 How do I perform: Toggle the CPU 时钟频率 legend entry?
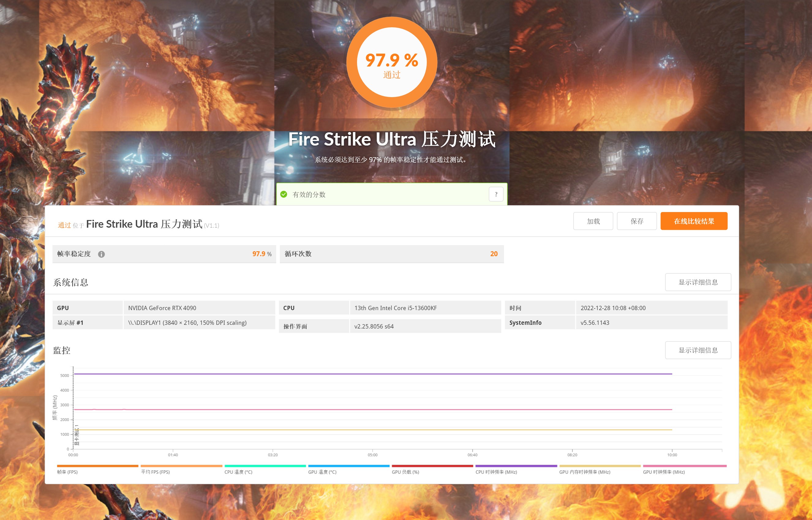tap(496, 472)
